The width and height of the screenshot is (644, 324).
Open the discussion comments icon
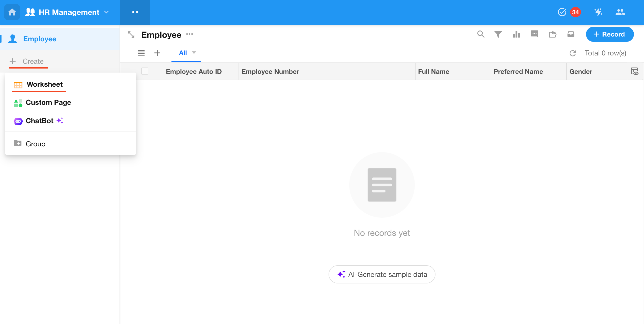534,34
